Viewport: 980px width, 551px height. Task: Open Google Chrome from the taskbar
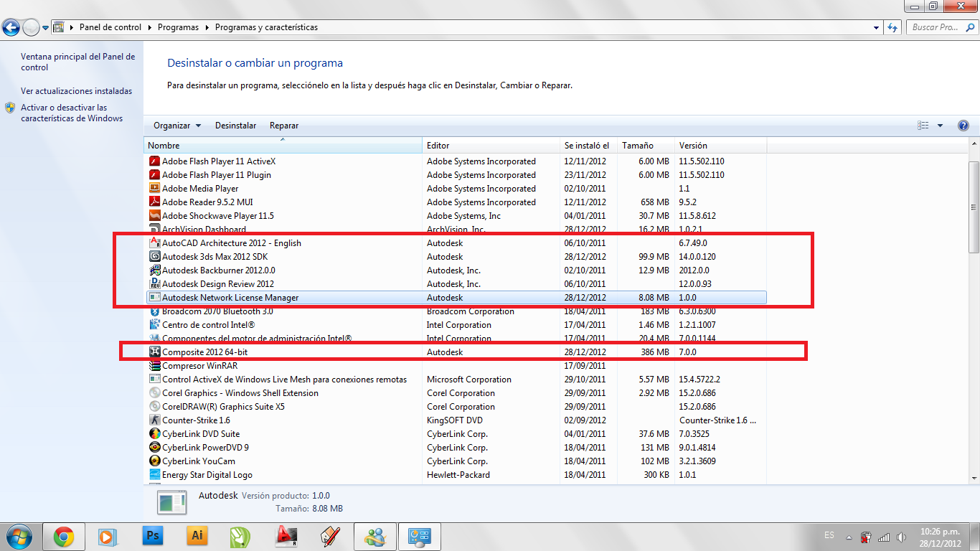coord(64,536)
